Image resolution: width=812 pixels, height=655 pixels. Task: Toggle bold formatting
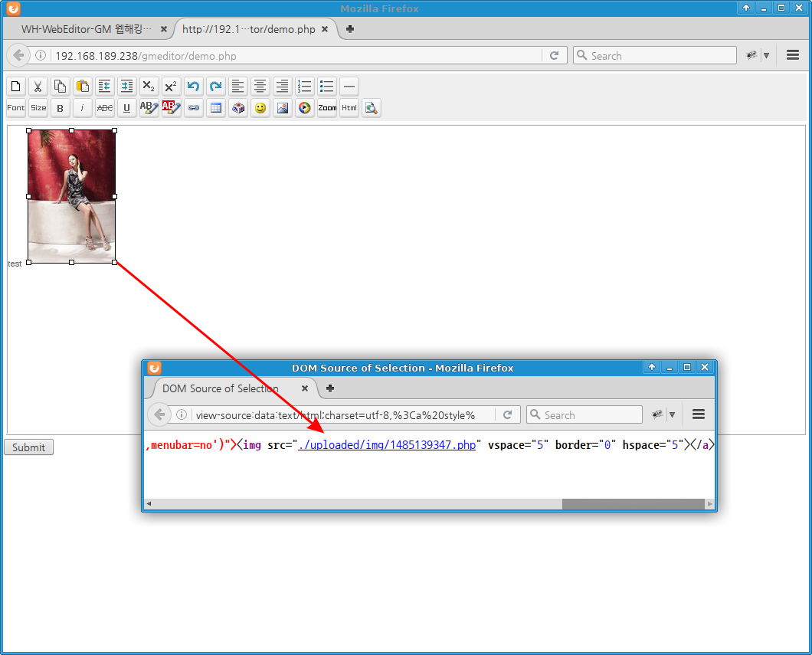click(x=61, y=108)
